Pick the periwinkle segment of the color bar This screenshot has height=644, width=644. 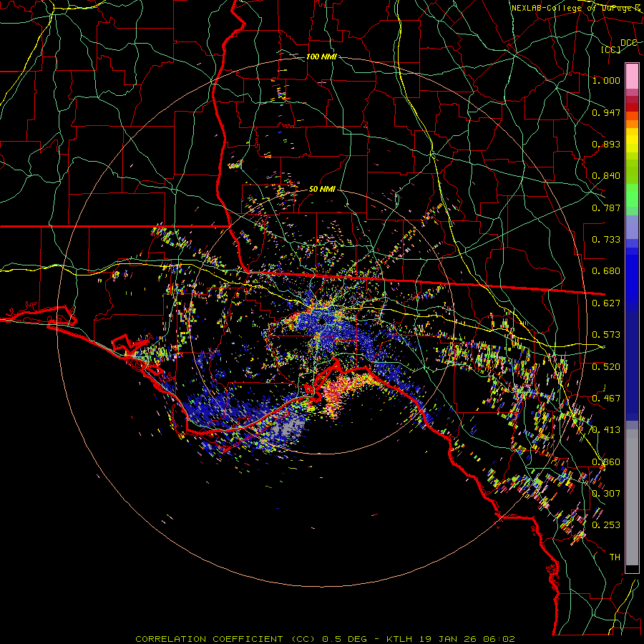coord(632,228)
